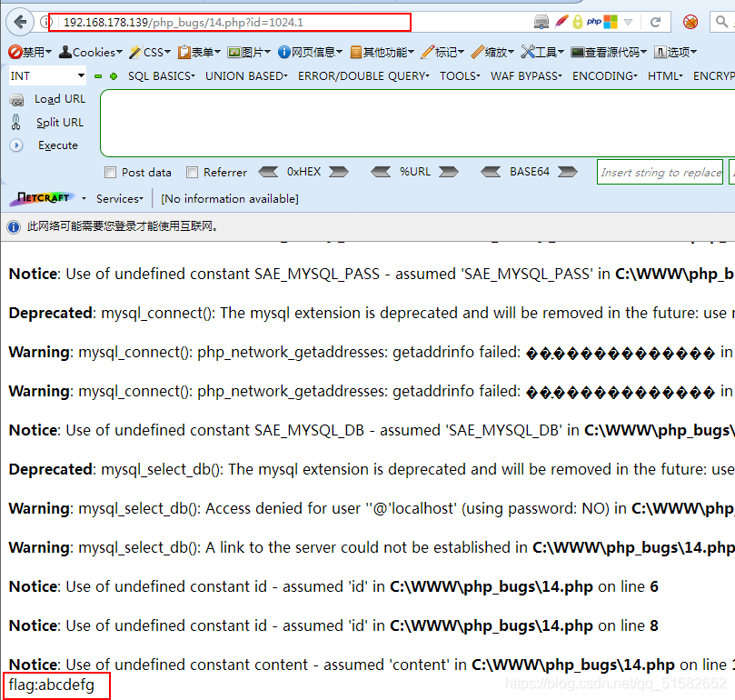Screen dimensions: 735x700
Task: Open the 查看源代码 (View Source) menu
Action: click(x=609, y=52)
